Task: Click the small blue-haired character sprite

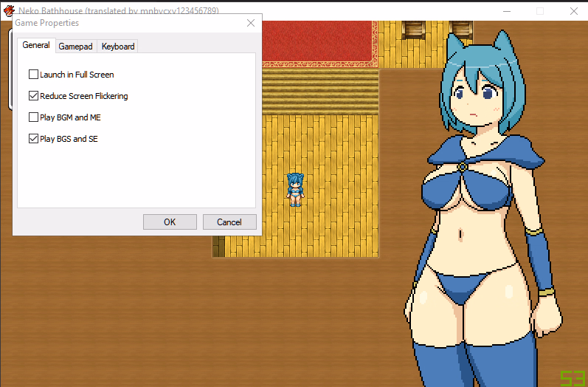Action: tap(296, 190)
